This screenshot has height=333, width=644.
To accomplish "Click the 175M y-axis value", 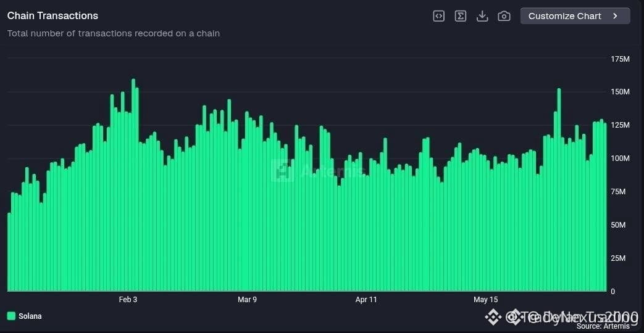I will pyautogui.click(x=620, y=59).
